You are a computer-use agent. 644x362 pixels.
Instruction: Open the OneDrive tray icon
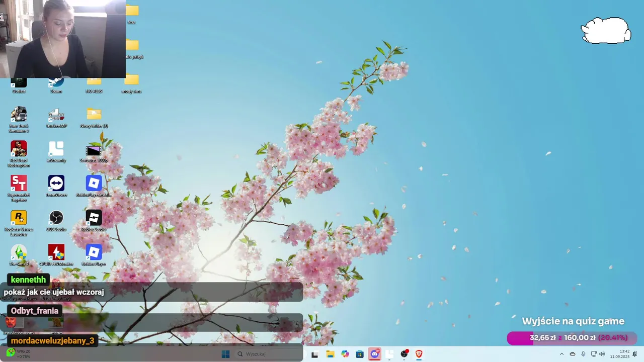tap(573, 354)
